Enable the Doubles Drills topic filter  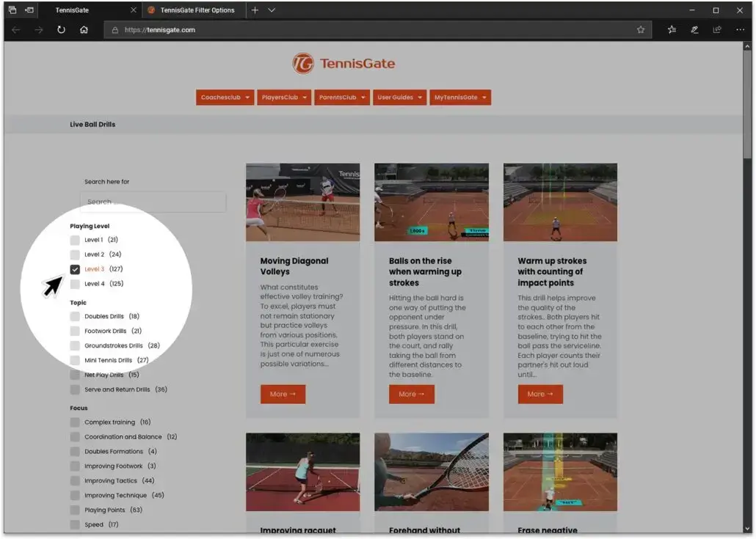point(75,317)
